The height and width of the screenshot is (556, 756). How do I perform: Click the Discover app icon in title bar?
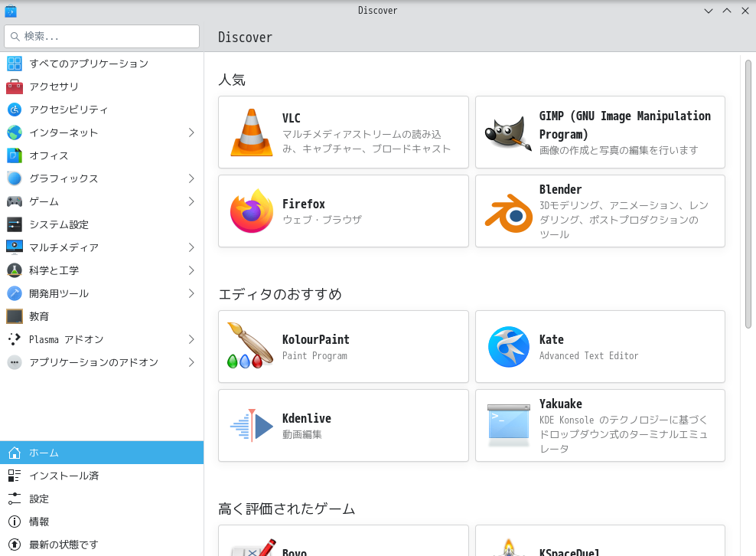click(10, 11)
